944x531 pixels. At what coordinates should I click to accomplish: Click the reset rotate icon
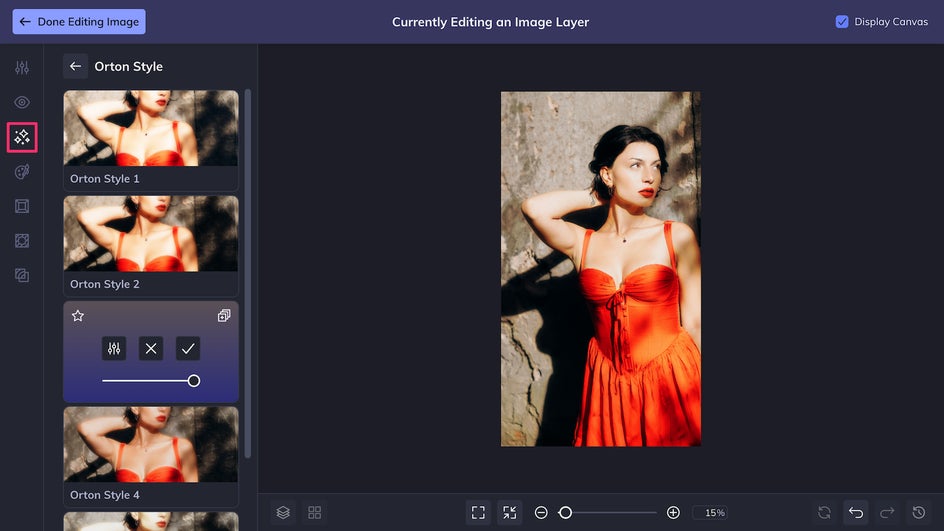point(824,512)
